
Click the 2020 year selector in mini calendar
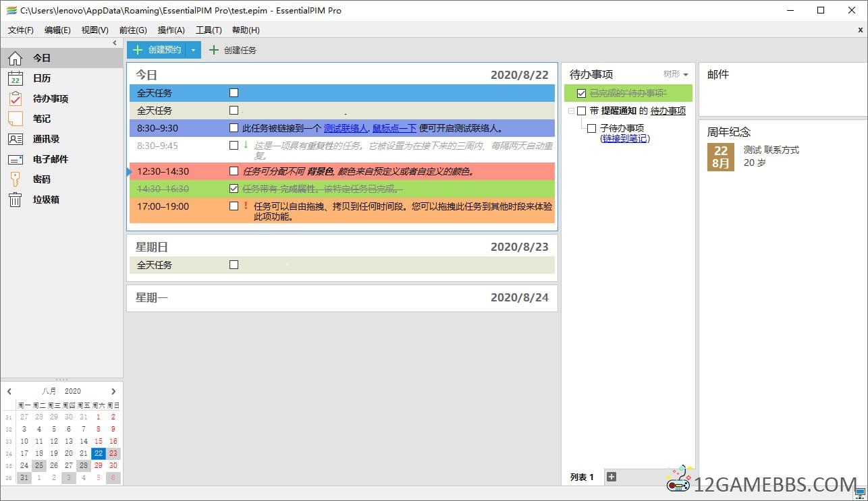point(73,391)
